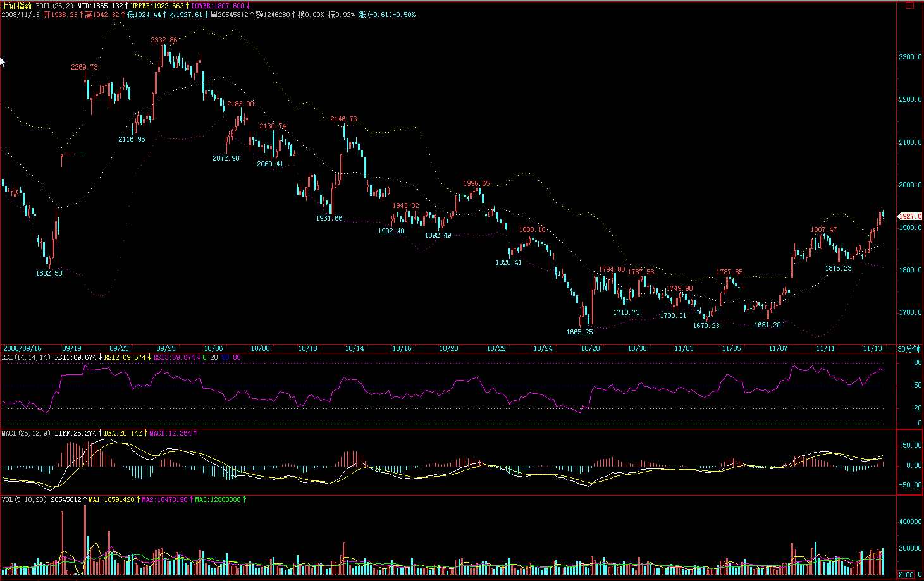924x581 pixels.
Task: Click the open price 开1938.23
Action: [61, 15]
